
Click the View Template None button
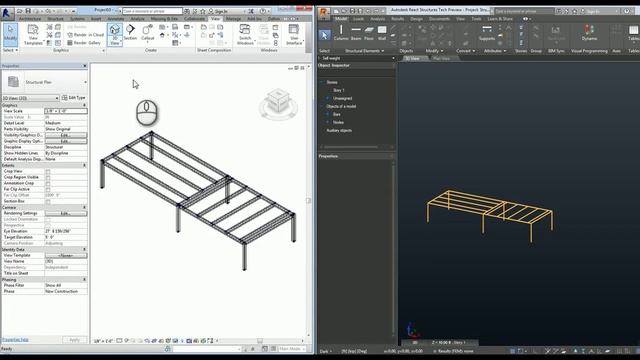pos(66,256)
